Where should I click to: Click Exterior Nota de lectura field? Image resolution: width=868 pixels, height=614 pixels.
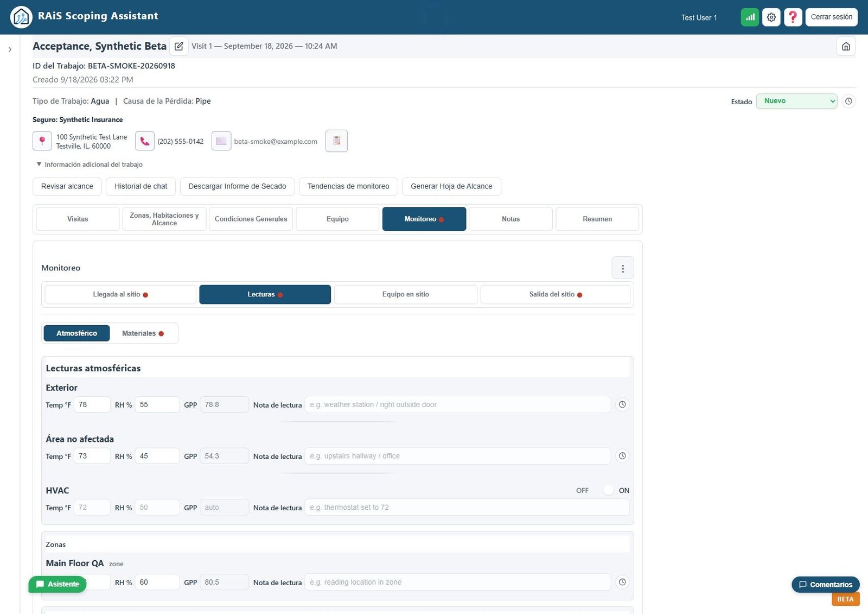(458, 404)
